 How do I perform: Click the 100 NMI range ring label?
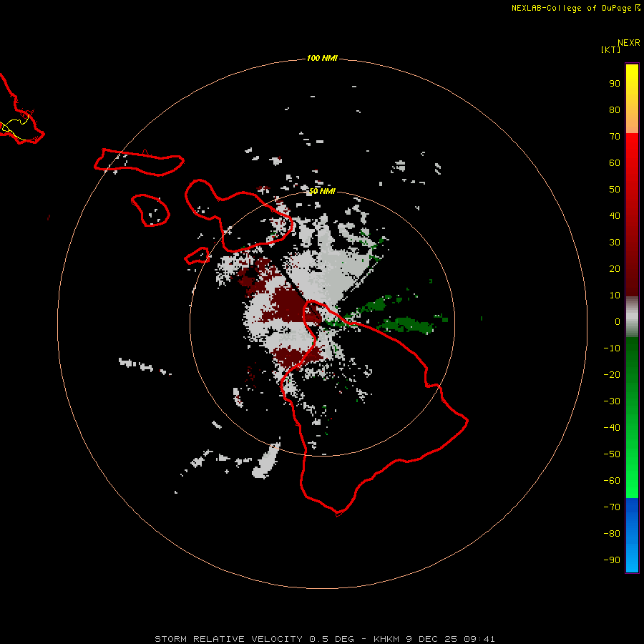(x=322, y=59)
